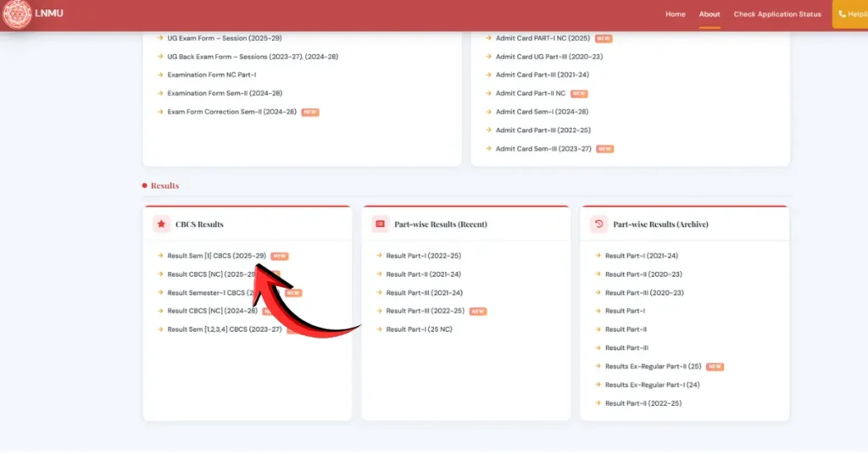Open Result Part-III (2022-25)
This screenshot has height=454, width=868.
[426, 311]
